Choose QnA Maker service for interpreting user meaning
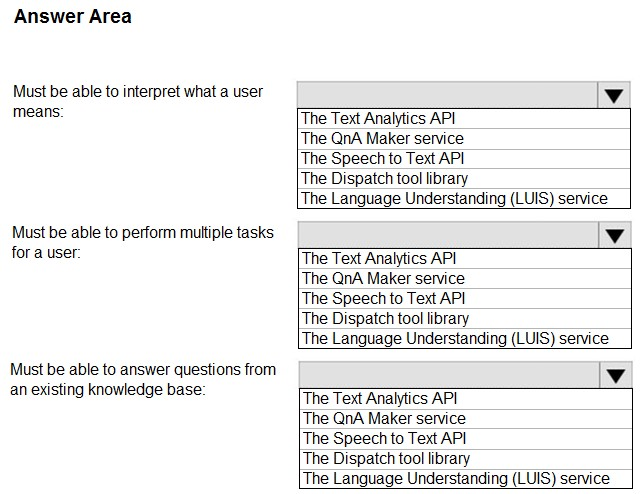641x494 pixels. [x=382, y=138]
